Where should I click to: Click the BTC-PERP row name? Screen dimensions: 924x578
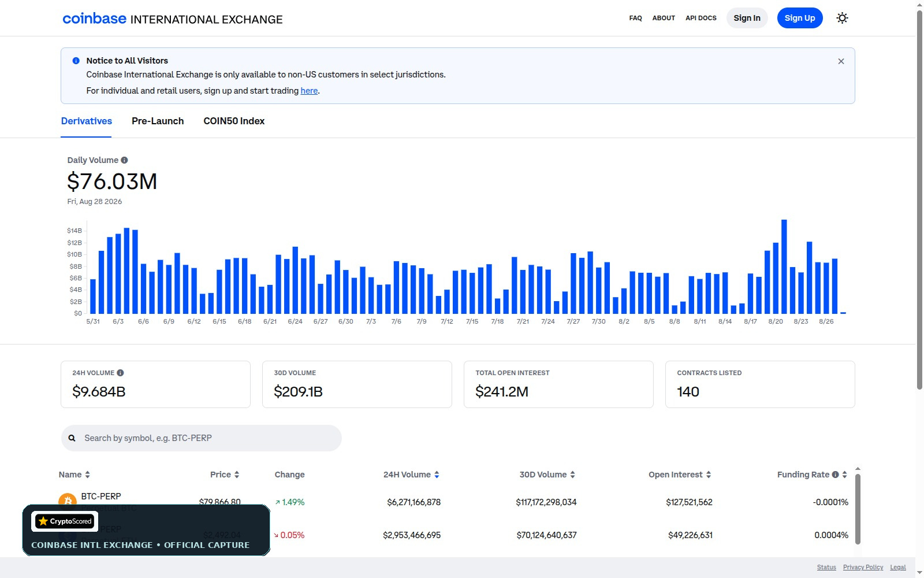coord(101,497)
